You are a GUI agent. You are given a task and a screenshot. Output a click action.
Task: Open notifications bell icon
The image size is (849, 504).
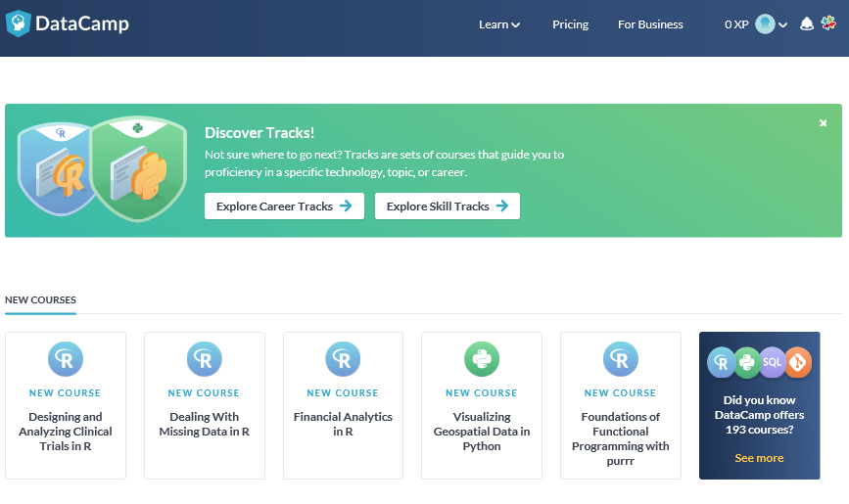[x=807, y=23]
